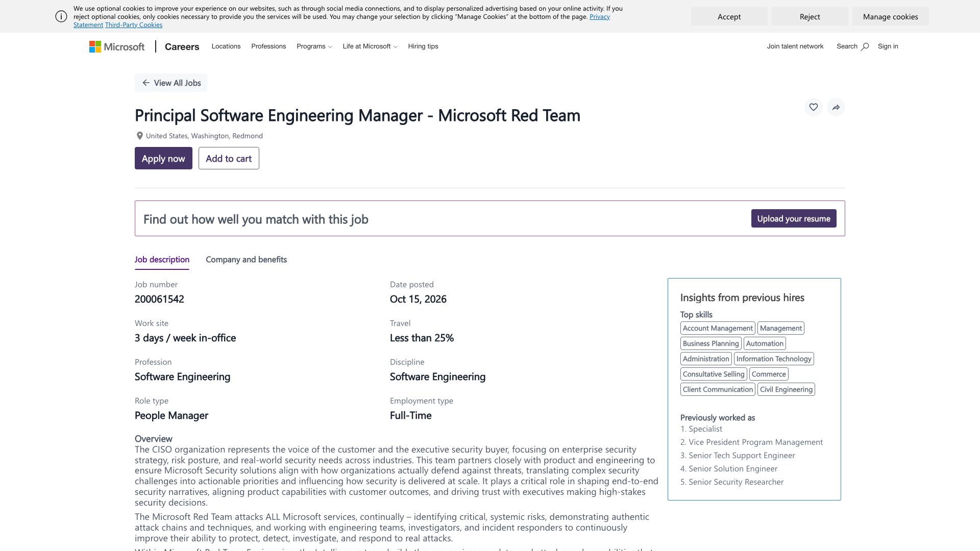Click the heart icon to save job
Image resolution: width=980 pixels, height=551 pixels.
click(814, 107)
